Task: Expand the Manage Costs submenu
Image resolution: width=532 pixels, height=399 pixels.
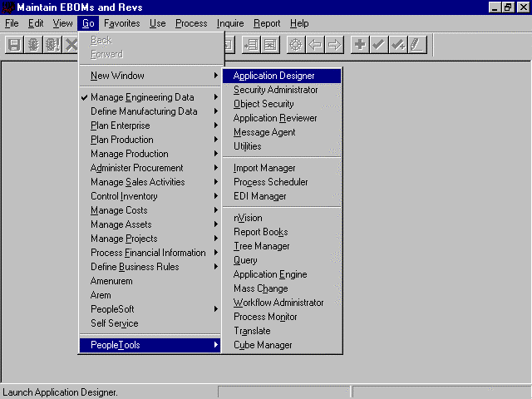Action: point(150,210)
